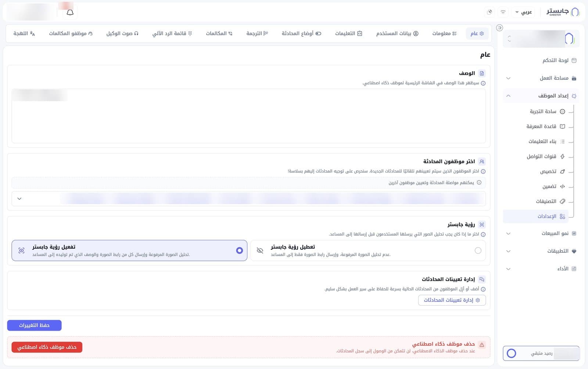
Task: Click info icon beside يمكنهم مواصلة المحادثة note
Action: (x=479, y=182)
